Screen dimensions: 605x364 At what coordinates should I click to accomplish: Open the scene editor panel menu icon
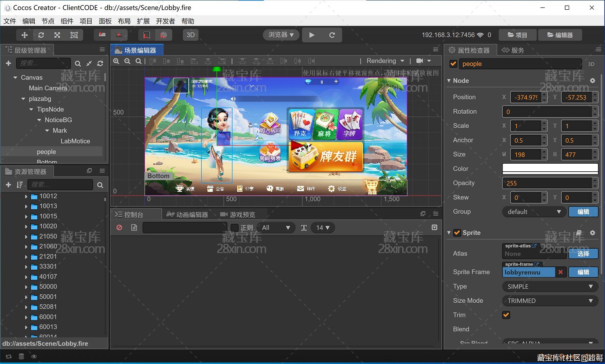(x=436, y=49)
